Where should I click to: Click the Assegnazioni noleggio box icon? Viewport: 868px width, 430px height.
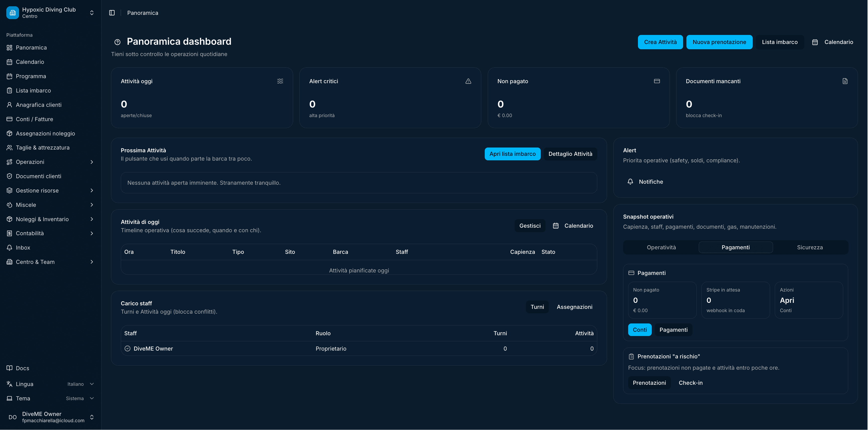10,133
